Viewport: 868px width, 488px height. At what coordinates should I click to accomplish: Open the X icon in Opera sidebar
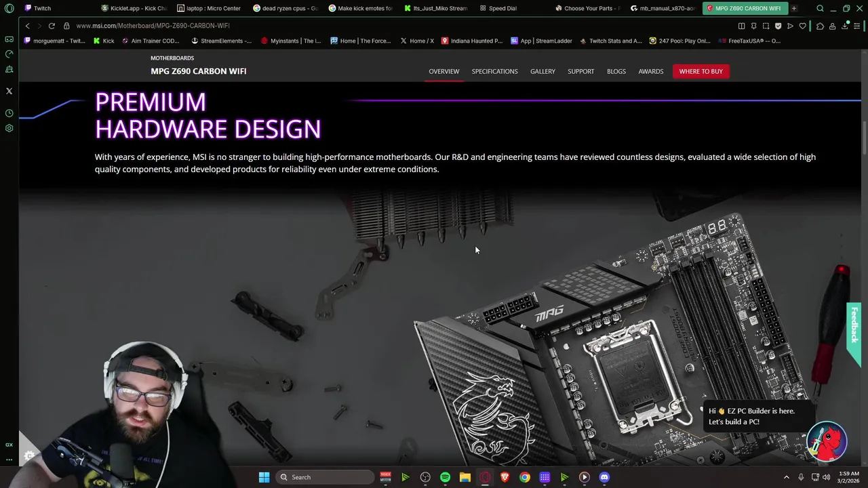point(9,91)
